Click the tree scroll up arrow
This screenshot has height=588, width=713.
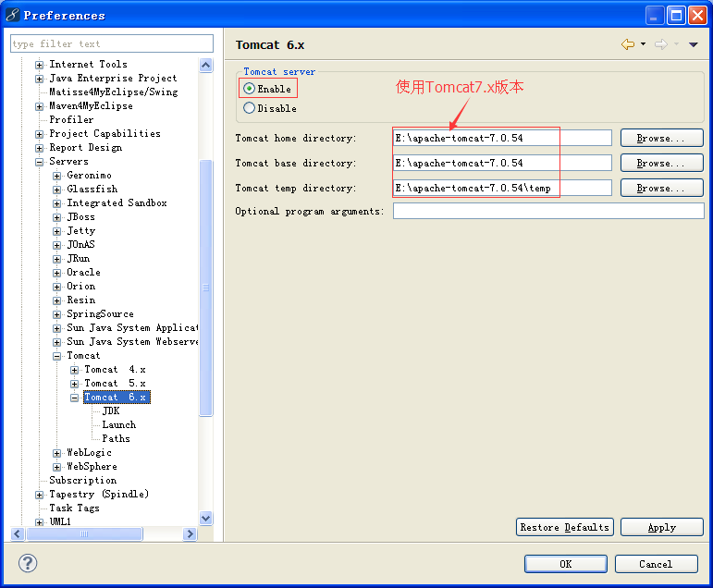click(205, 65)
